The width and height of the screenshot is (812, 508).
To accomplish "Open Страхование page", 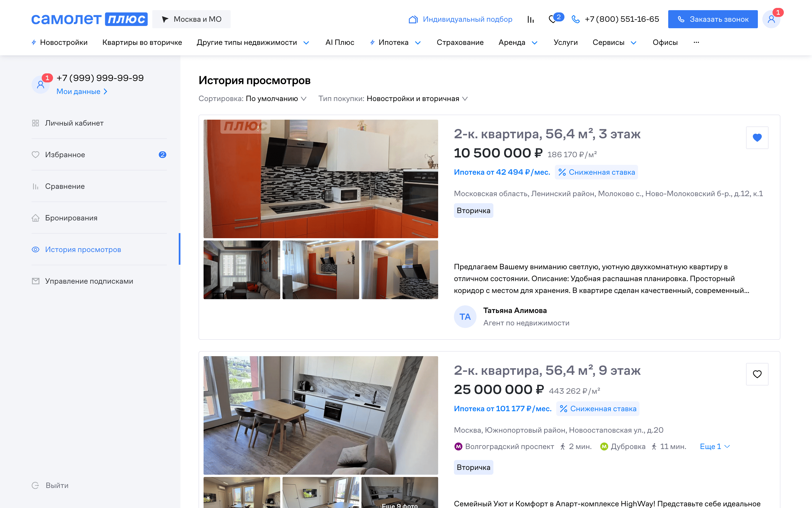I will click(460, 42).
